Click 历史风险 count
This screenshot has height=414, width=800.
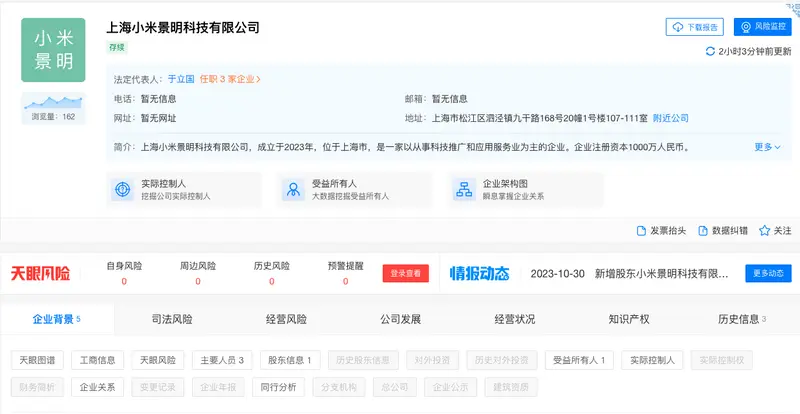click(271, 281)
